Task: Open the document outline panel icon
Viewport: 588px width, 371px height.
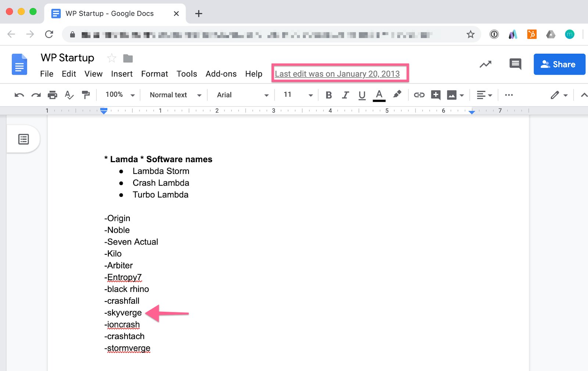Action: [24, 139]
